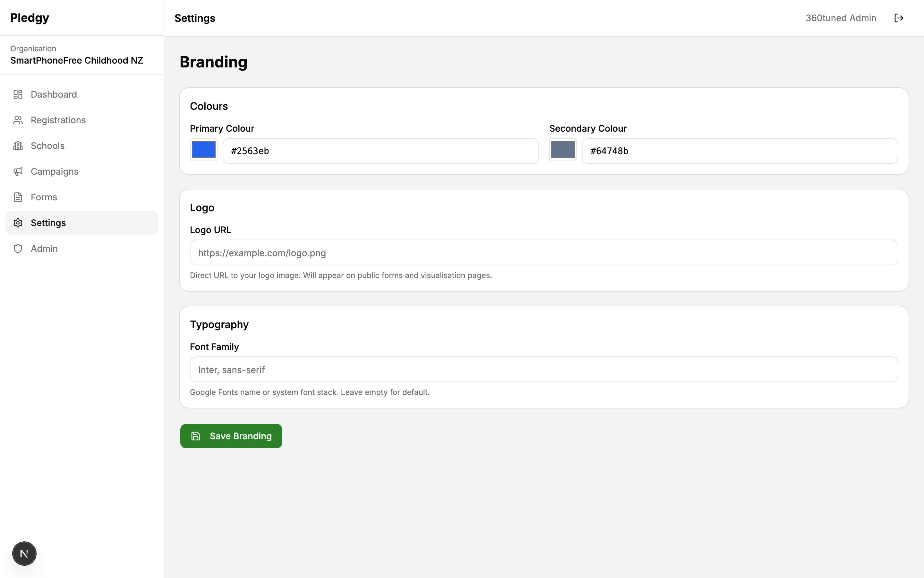Click the Primary Colour label
The width and height of the screenshot is (924, 578).
222,128
